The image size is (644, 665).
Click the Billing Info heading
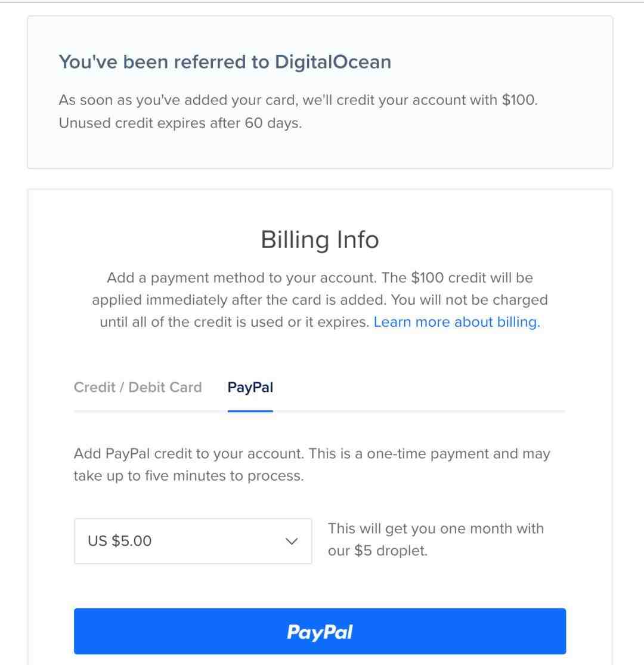tap(320, 240)
